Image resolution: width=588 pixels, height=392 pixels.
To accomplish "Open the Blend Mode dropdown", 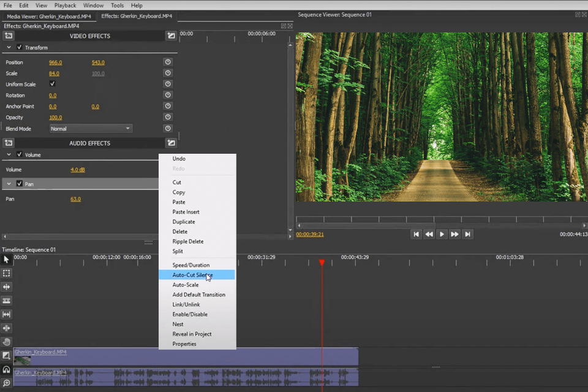I will [x=91, y=129].
